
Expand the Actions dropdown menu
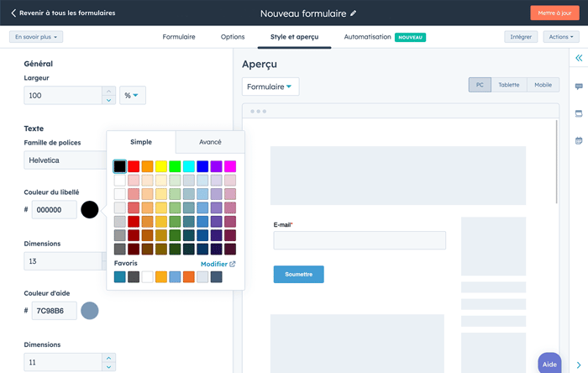click(x=561, y=37)
